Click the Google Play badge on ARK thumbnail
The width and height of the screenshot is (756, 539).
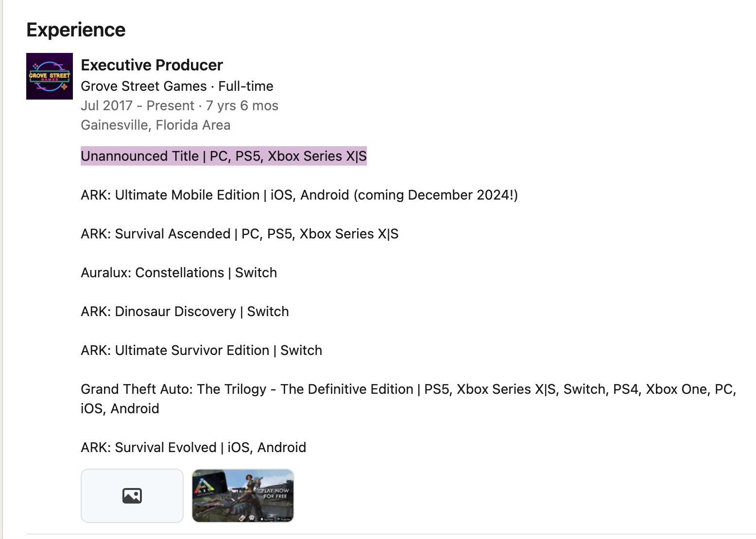tap(284, 519)
